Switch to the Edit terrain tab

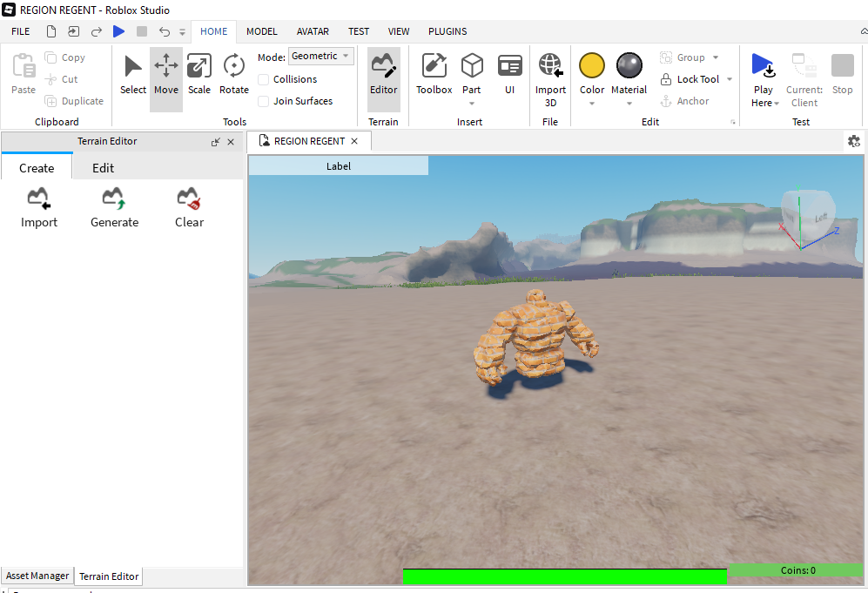tap(103, 168)
